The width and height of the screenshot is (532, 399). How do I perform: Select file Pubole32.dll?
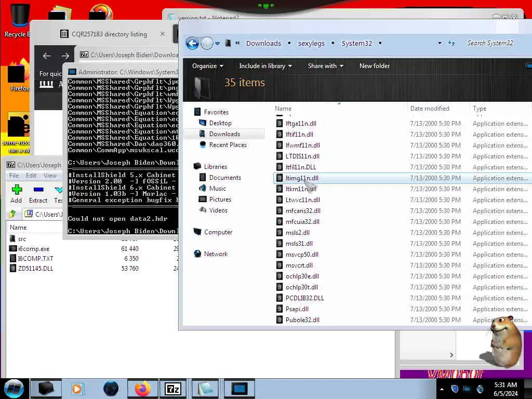pyautogui.click(x=302, y=320)
